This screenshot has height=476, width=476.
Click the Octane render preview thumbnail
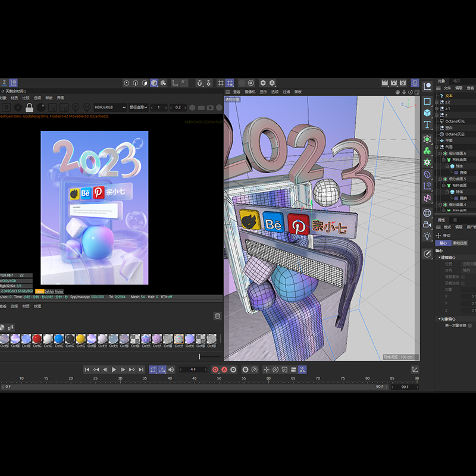pyautogui.click(x=95, y=208)
